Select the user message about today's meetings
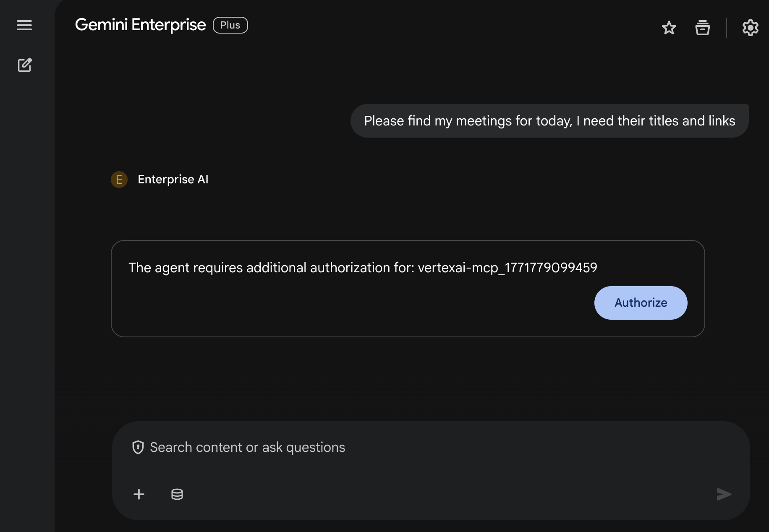This screenshot has width=769, height=532. tap(549, 121)
